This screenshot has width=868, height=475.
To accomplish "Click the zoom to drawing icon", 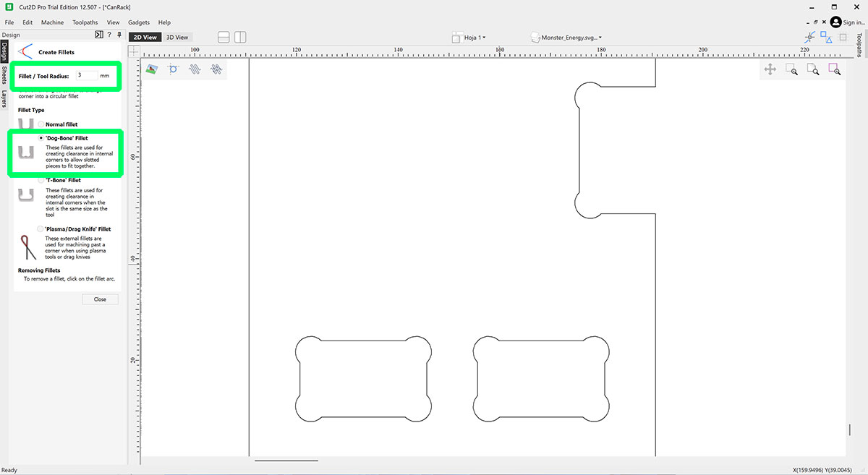I will (813, 69).
